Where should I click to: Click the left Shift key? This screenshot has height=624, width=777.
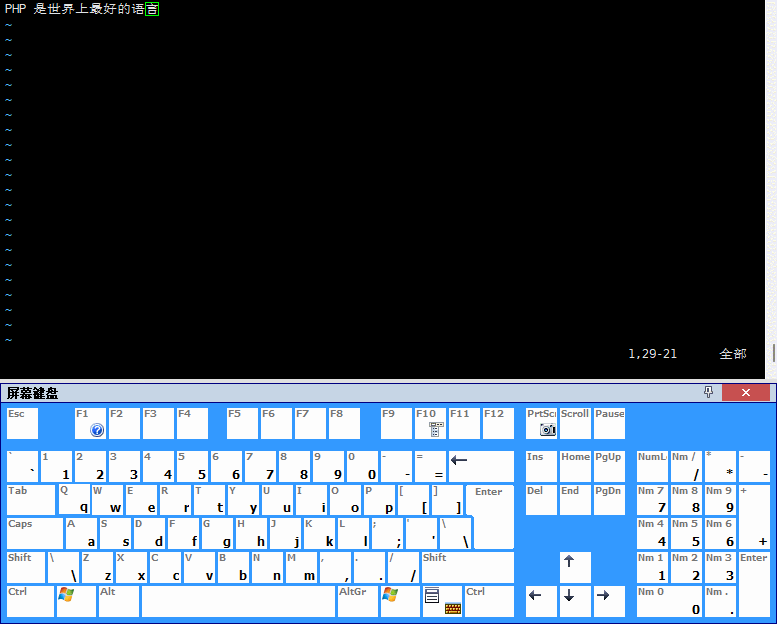[x=26, y=567]
